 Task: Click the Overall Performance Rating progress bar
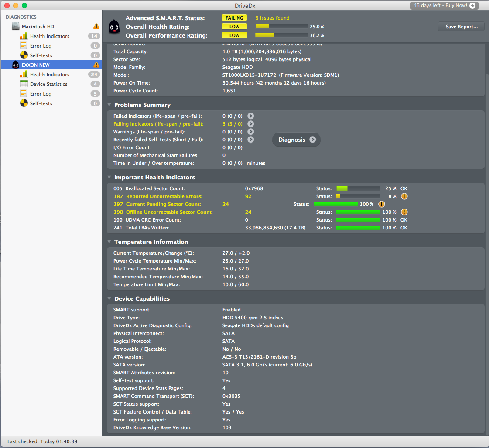point(281,35)
